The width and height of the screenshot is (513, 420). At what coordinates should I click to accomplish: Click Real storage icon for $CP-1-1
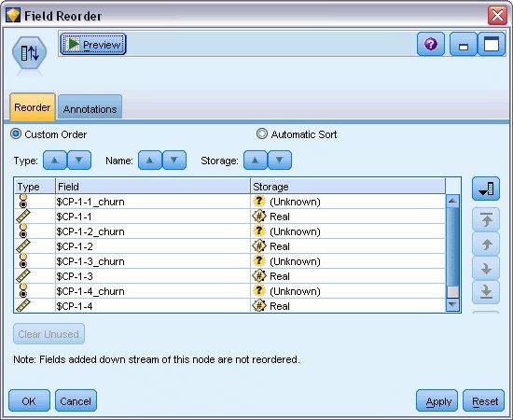[259, 216]
